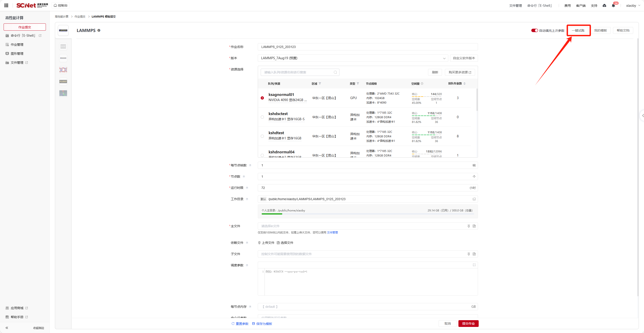Screen dimensions: 644x333
Task: Click buy more resources button
Action: pos(460,72)
